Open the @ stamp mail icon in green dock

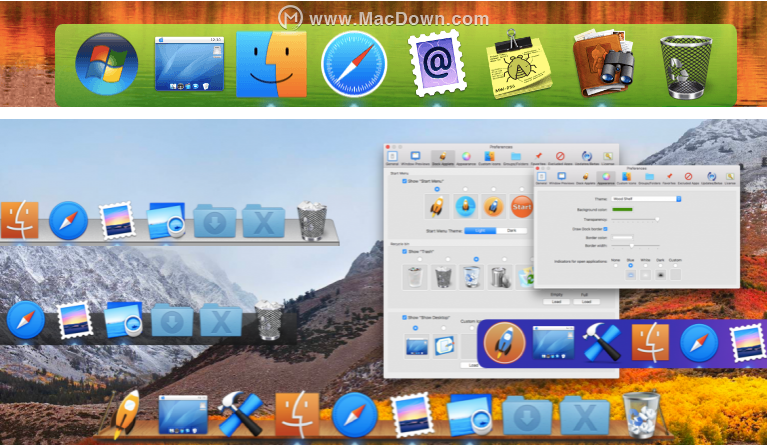pos(437,64)
